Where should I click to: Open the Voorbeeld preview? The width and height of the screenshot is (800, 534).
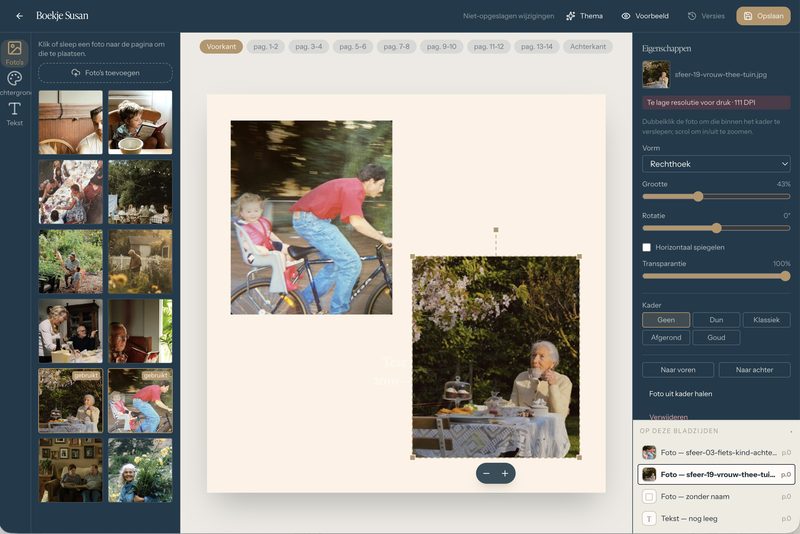(x=645, y=16)
